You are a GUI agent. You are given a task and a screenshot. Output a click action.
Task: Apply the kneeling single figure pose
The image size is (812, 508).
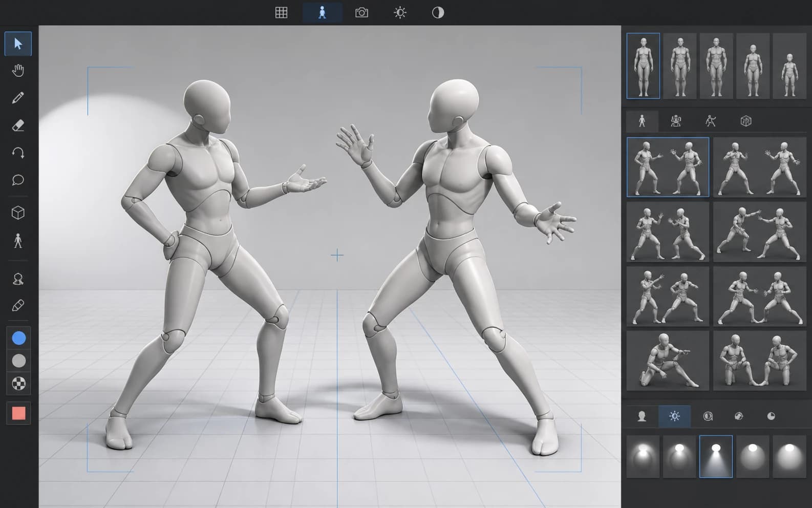click(x=668, y=361)
